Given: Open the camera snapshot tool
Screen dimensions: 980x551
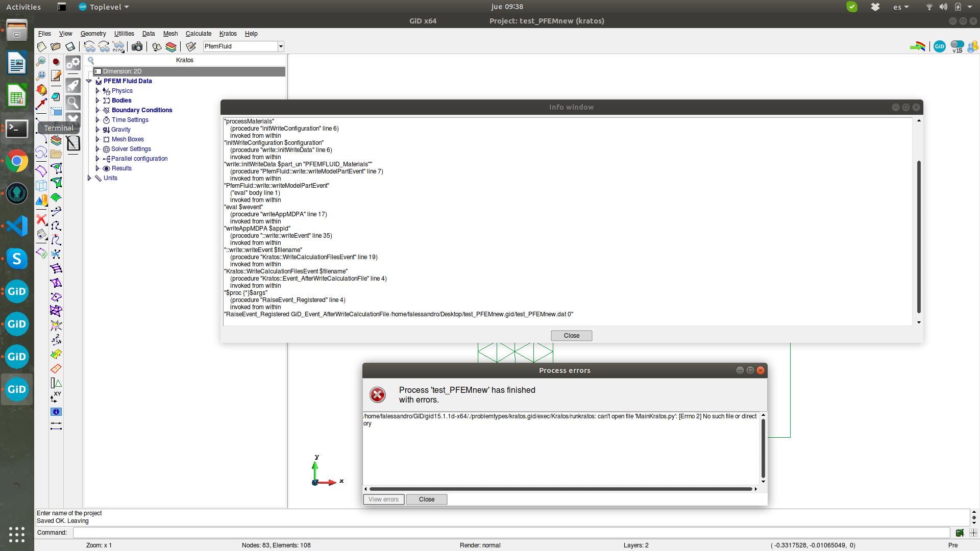Looking at the screenshot, I should coord(137,46).
